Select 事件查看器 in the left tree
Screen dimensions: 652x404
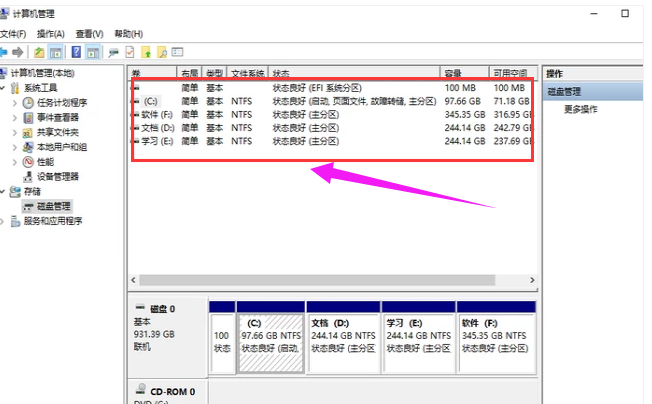pos(58,117)
